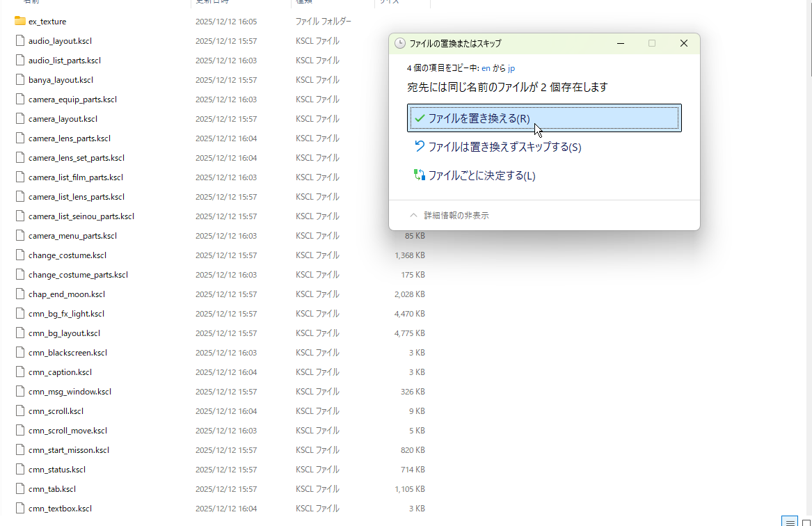Open the source folder link "en"
Screen dimensions: 812x526
(486, 68)
